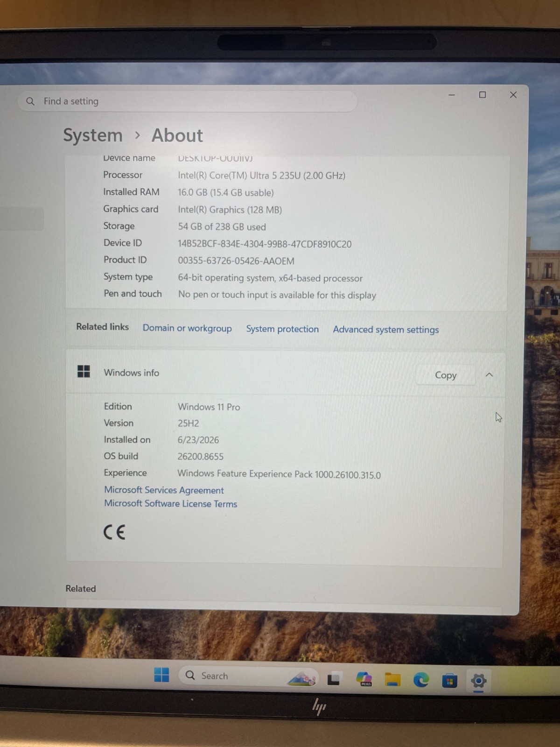
Task: Launch Microsoft Edge from taskbar
Action: [421, 680]
